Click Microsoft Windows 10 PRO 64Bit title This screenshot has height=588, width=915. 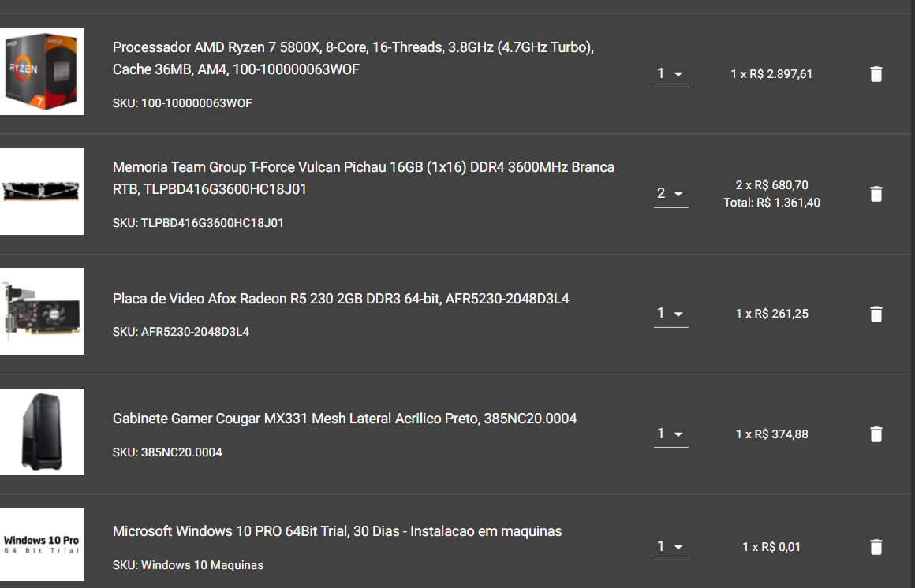coord(338,531)
